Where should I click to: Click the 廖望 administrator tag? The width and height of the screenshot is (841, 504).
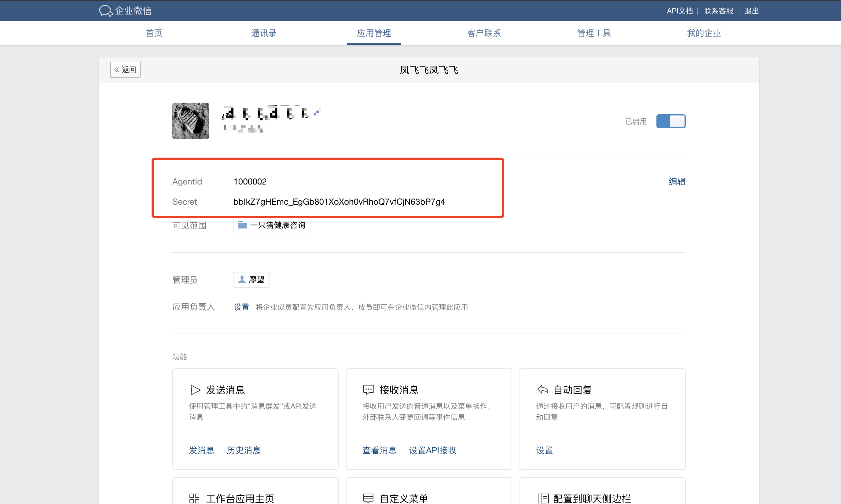(252, 279)
